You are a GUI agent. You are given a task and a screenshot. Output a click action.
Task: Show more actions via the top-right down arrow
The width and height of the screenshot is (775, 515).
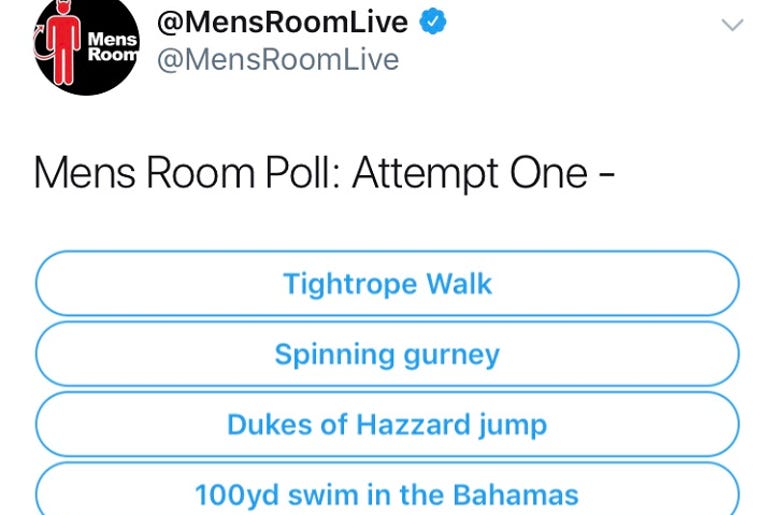pyautogui.click(x=732, y=25)
